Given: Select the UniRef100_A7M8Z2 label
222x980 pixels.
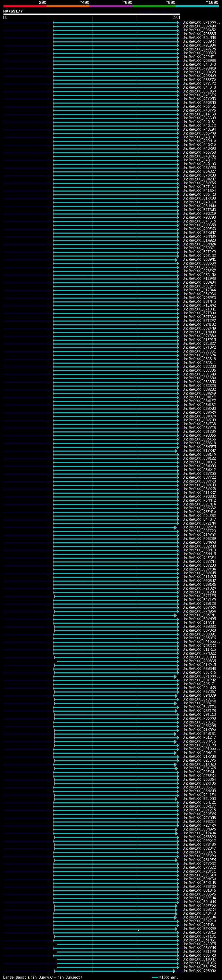Looking at the screenshot, I should coord(199,653).
